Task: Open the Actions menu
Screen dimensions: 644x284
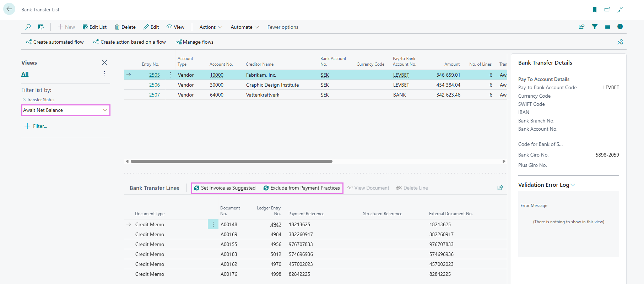Action: [x=211, y=27]
